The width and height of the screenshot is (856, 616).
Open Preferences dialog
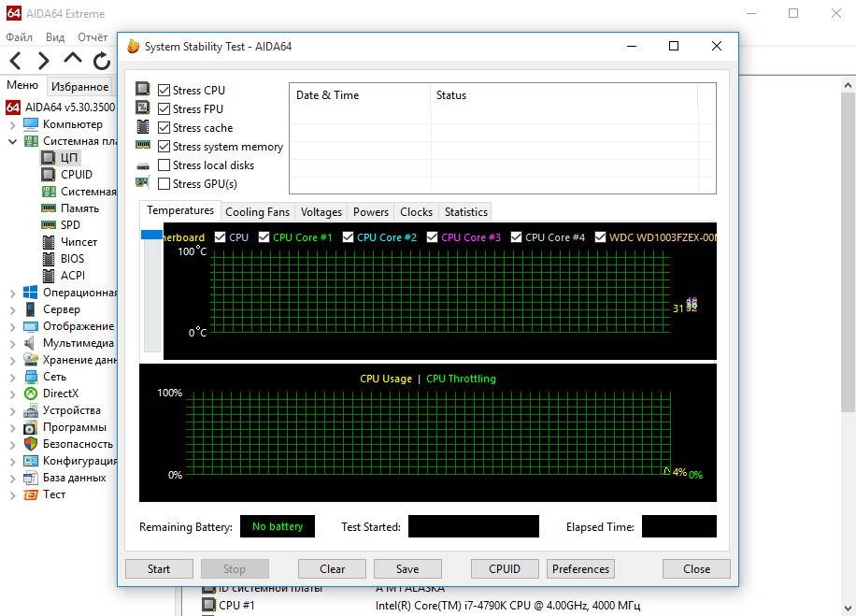[580, 569]
